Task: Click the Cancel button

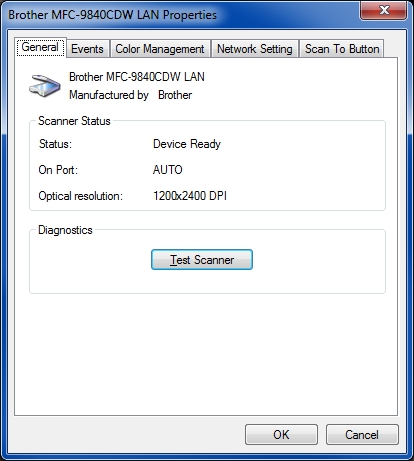Action: (362, 435)
